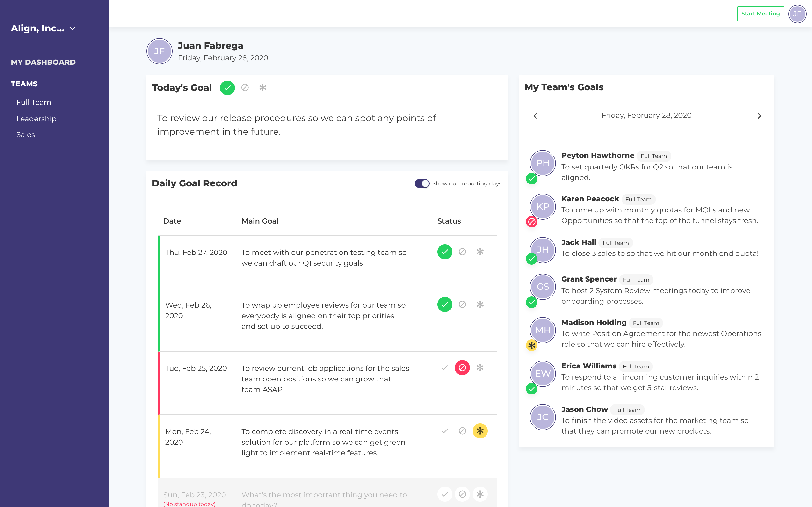Viewport: 812px width, 507px height.
Task: Click the asterisk icon on the Feb 26 row
Action: [480, 304]
